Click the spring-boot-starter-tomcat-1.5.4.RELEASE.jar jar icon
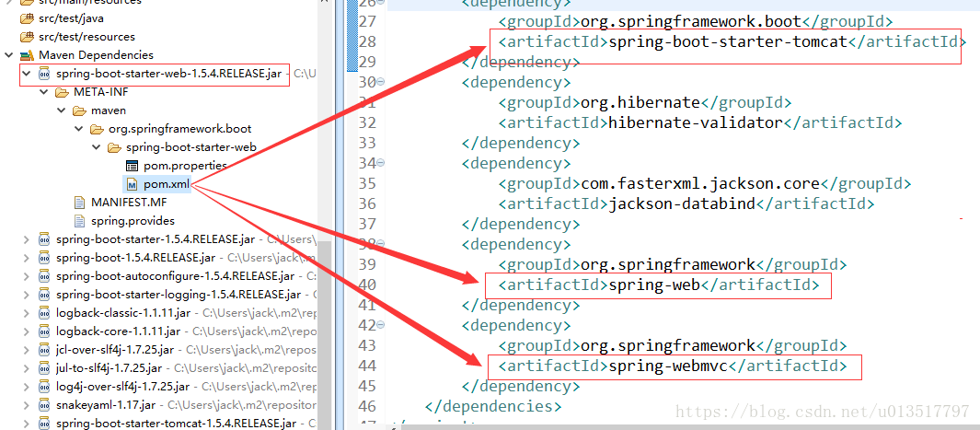This screenshot has width=980, height=430. 44,424
